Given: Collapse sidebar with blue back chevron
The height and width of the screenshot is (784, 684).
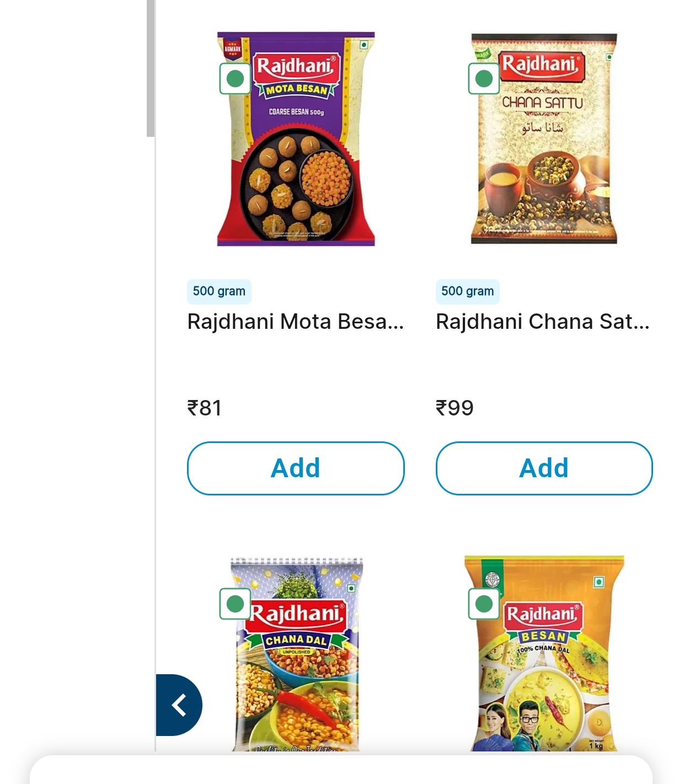Looking at the screenshot, I should [x=179, y=705].
